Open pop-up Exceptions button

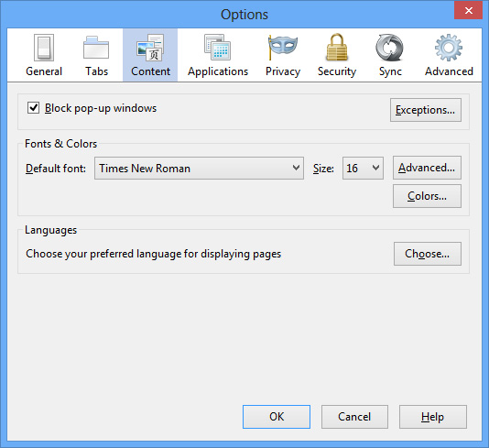click(x=426, y=110)
